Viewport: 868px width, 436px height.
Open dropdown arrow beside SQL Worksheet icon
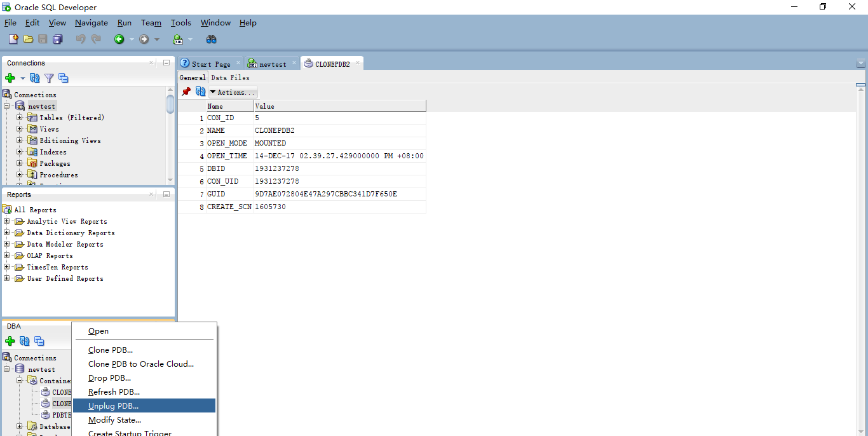(x=191, y=39)
